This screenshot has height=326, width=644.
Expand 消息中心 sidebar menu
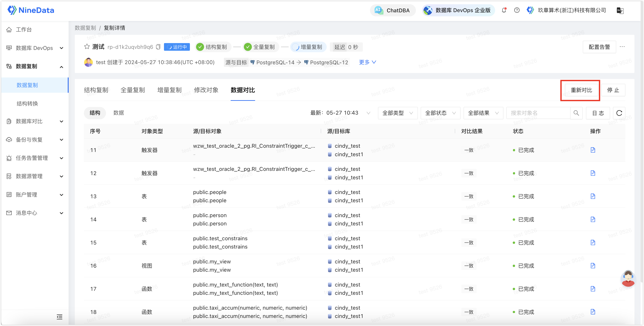coord(34,213)
